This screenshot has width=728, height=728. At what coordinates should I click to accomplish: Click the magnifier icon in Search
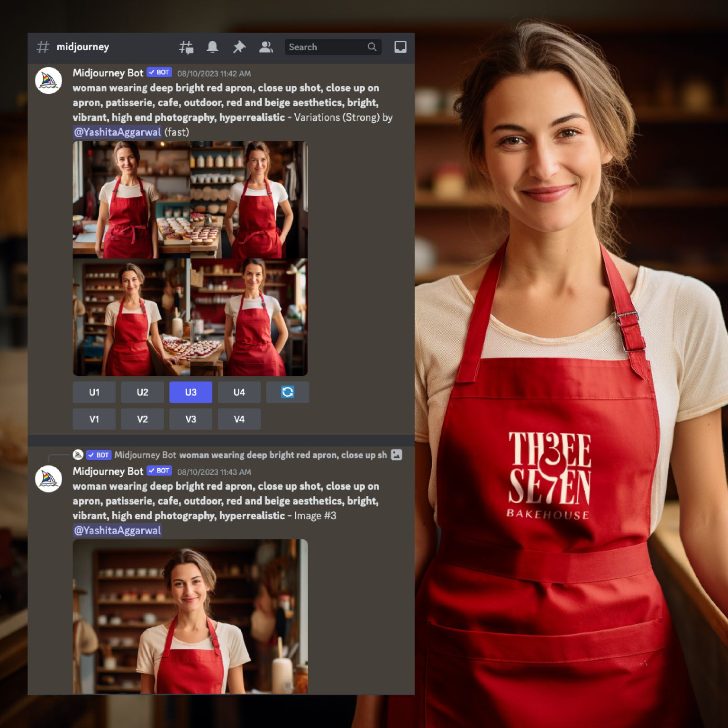point(372,47)
